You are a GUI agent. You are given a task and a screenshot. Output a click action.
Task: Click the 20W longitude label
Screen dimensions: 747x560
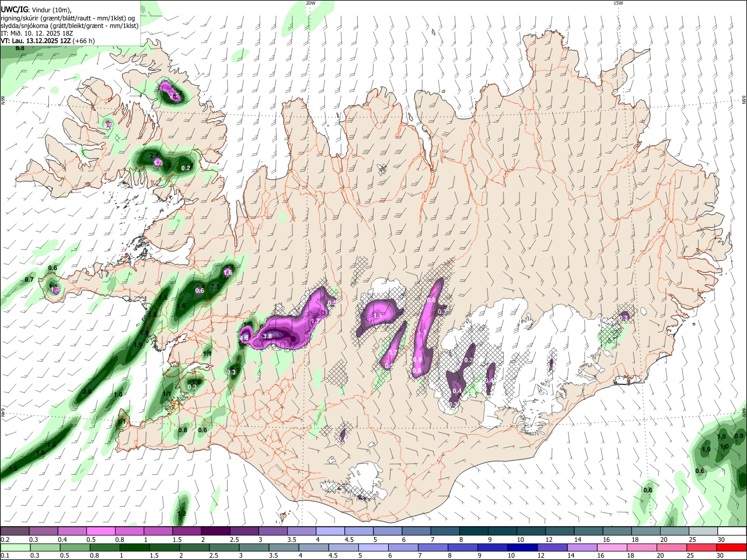click(x=310, y=3)
